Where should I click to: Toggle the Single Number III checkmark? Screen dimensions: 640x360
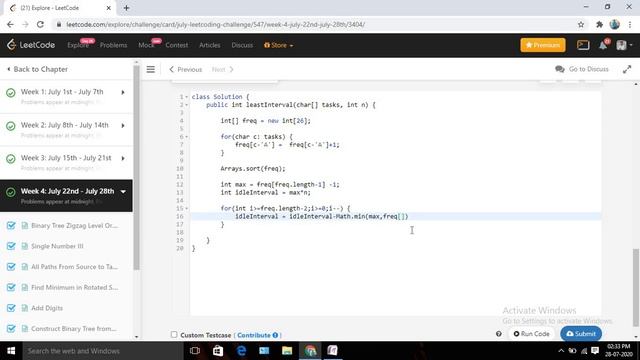pyautogui.click(x=11, y=246)
